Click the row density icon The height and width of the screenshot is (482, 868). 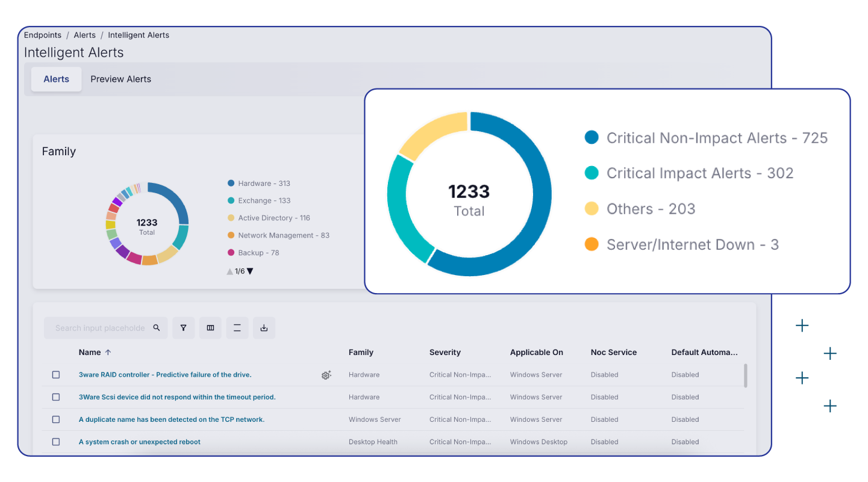(x=237, y=328)
